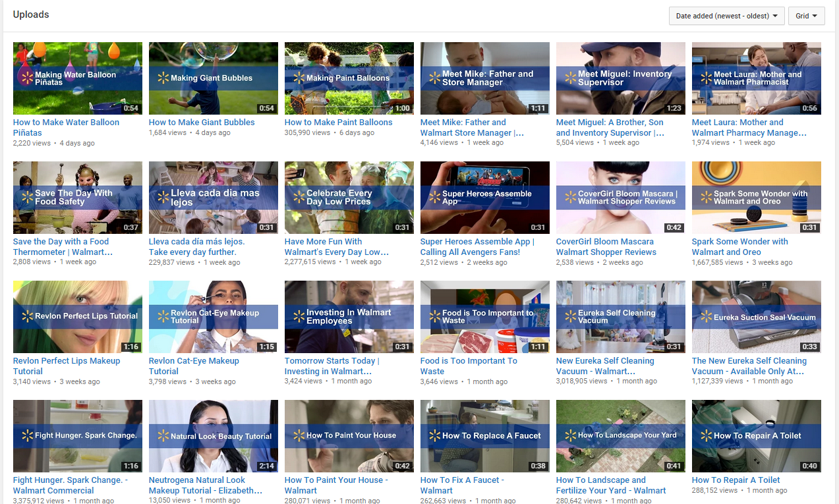The width and height of the screenshot is (839, 504).
Task: Click the '1,127,339 views' text
Action: point(717,381)
